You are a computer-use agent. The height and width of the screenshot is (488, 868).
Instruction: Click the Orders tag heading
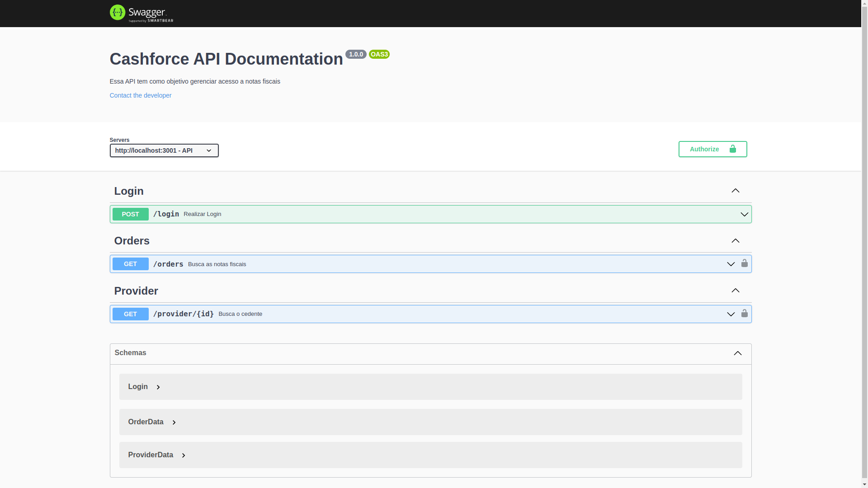132,241
